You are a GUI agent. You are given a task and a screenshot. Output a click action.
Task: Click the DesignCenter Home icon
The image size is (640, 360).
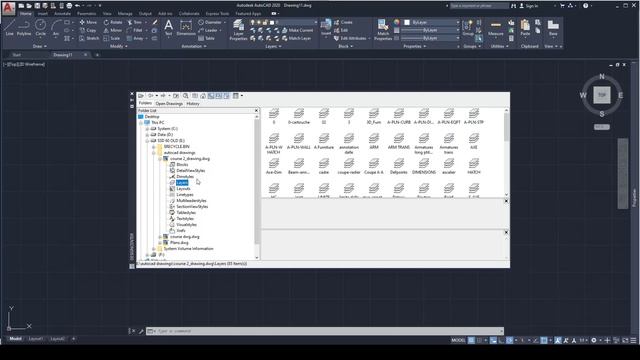pyautogui.click(x=203, y=96)
